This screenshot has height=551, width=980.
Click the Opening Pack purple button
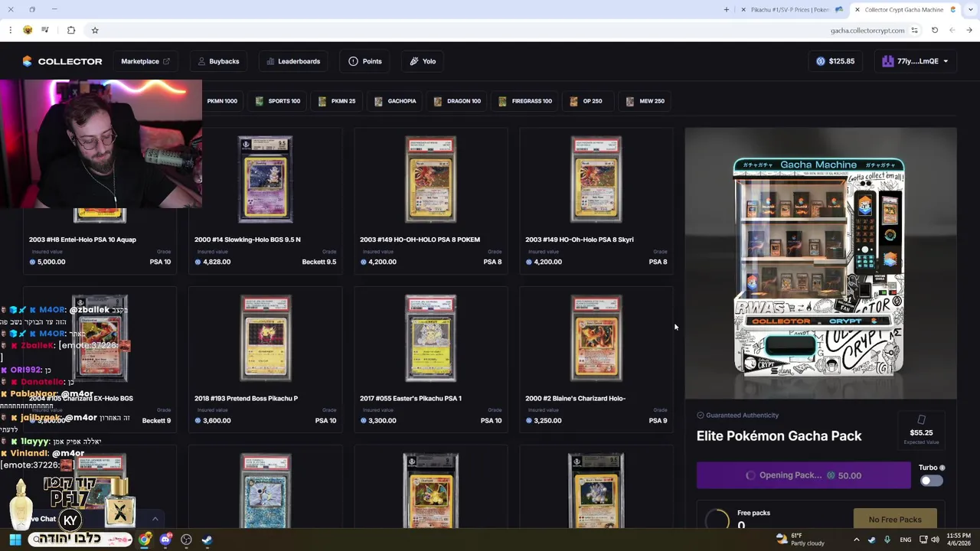[804, 475]
